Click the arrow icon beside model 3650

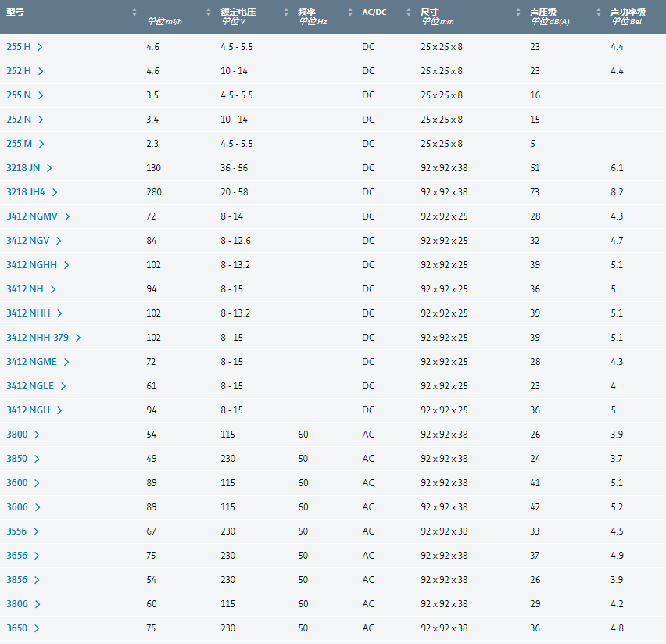point(37,628)
